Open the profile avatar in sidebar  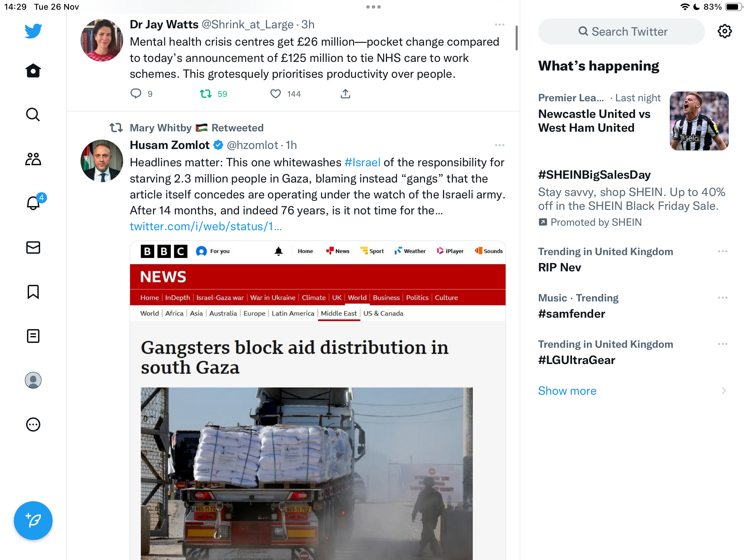point(33,380)
